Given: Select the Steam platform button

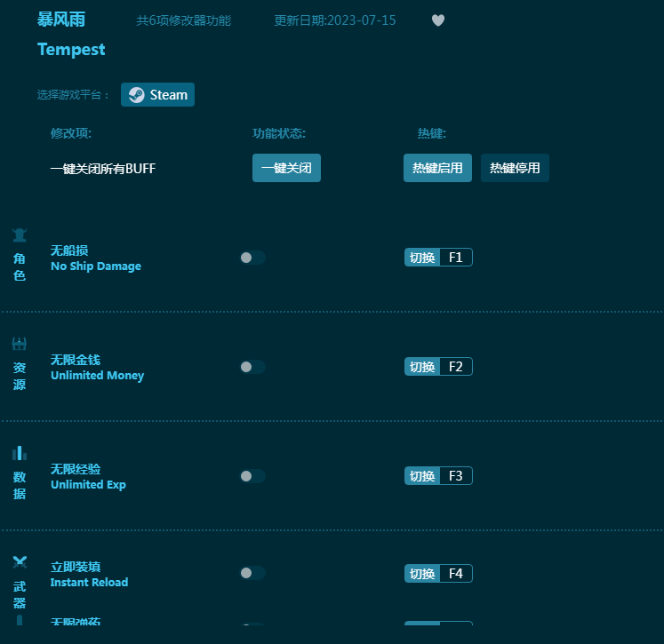Looking at the screenshot, I should (157, 95).
